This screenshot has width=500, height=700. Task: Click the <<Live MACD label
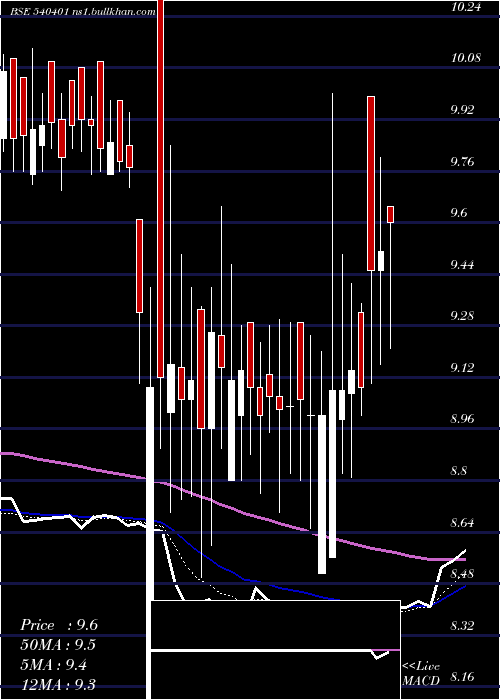coord(421,674)
